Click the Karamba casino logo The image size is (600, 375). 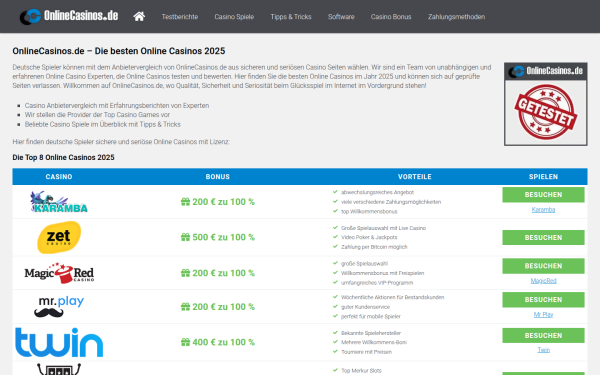59,202
